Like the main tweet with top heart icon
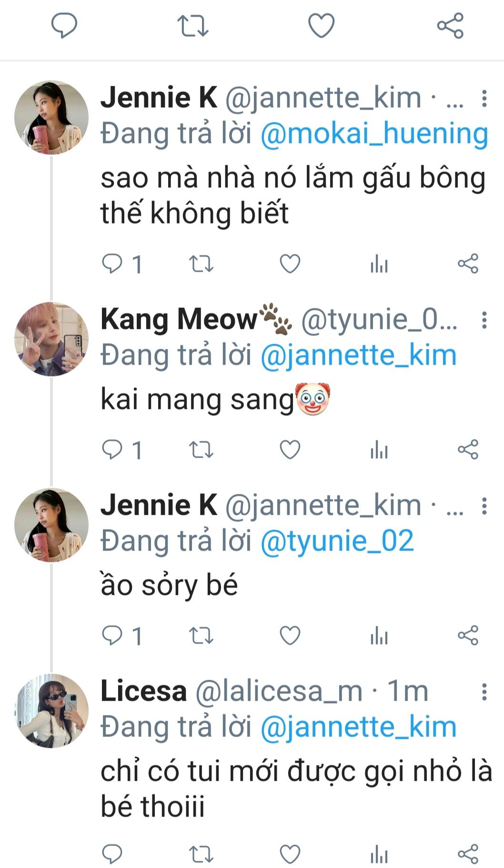504x868 pixels. click(321, 26)
